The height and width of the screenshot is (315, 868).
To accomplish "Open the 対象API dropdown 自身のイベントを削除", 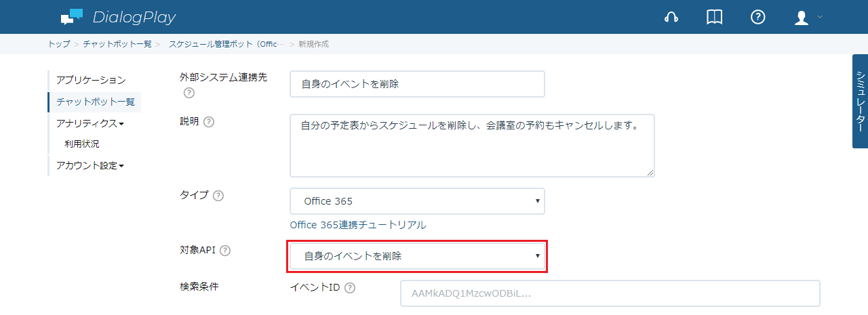I will coord(417,256).
